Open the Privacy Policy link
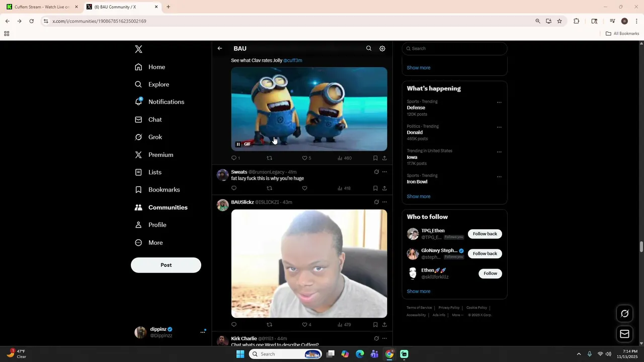This screenshot has height=362, width=644. point(449,308)
